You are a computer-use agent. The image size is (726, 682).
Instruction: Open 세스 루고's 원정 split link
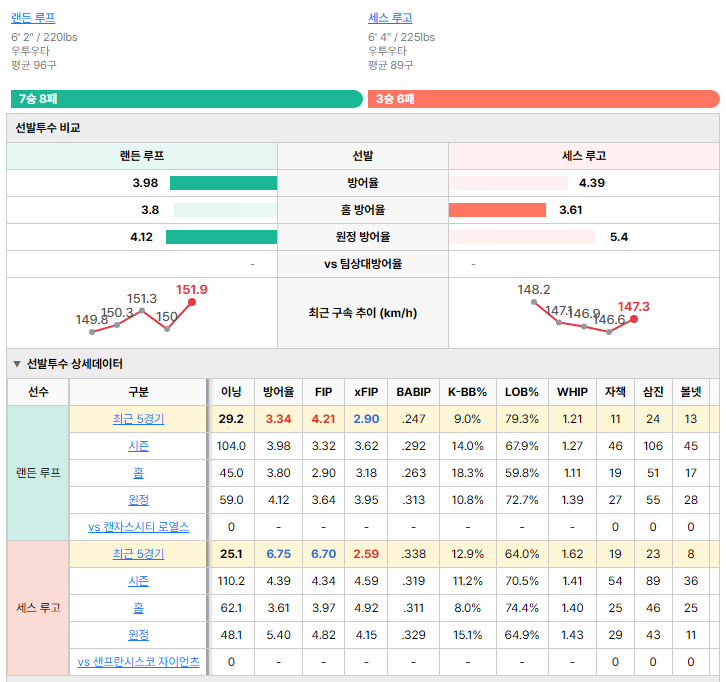tap(138, 635)
